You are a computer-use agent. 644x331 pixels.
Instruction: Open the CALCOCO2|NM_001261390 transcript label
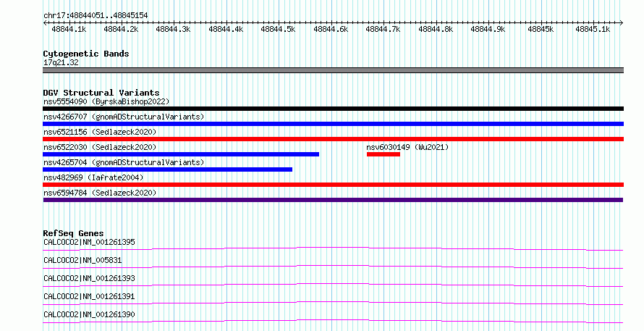pyautogui.click(x=89, y=314)
